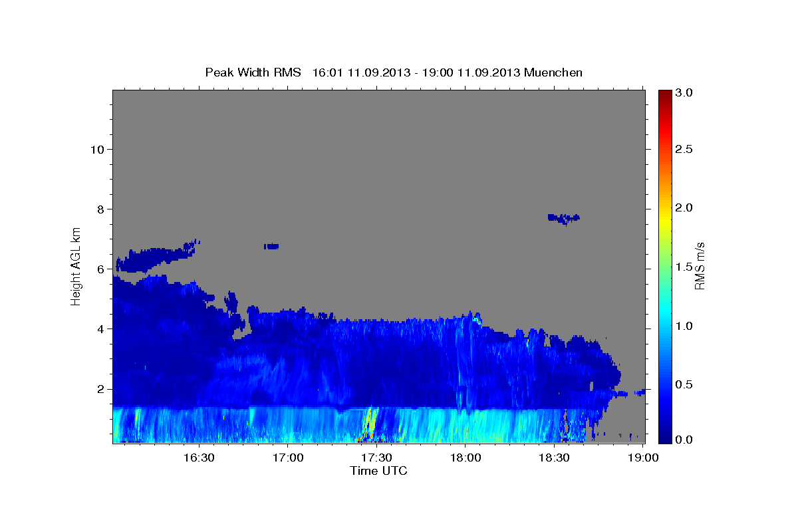Viewport: 798px width, 532px height.
Task: Click the 17:30 time tick label
Action: [x=376, y=458]
